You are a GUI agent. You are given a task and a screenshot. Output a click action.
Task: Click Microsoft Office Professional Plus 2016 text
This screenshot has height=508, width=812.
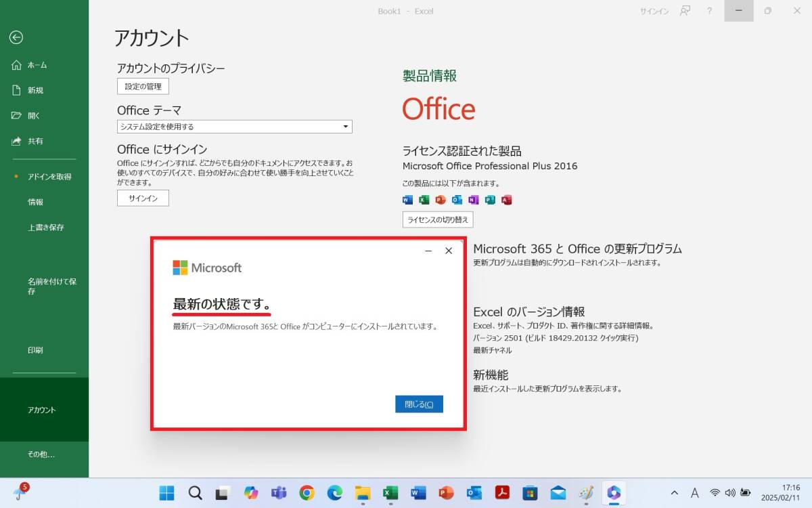coord(490,166)
